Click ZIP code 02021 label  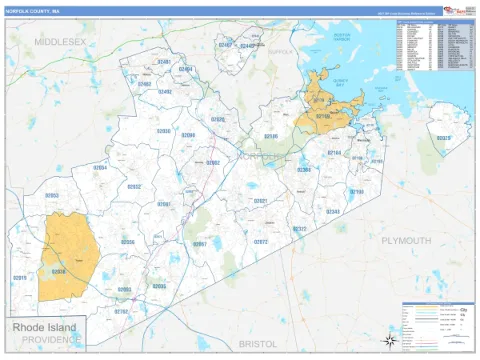point(260,201)
